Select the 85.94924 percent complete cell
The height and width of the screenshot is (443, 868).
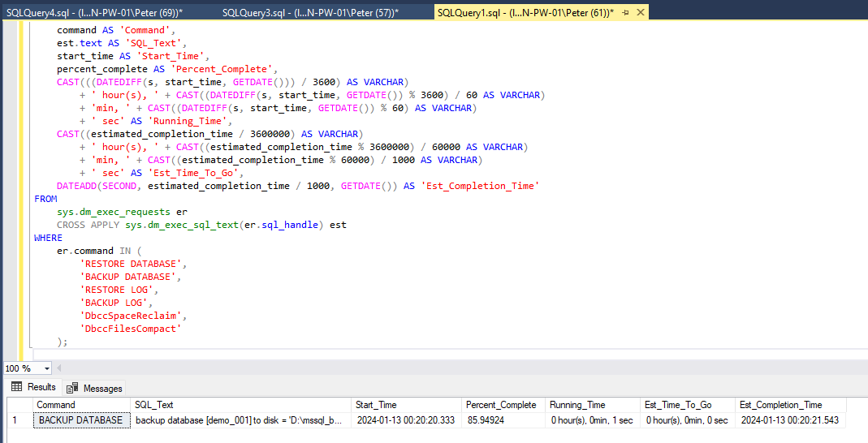(485, 420)
